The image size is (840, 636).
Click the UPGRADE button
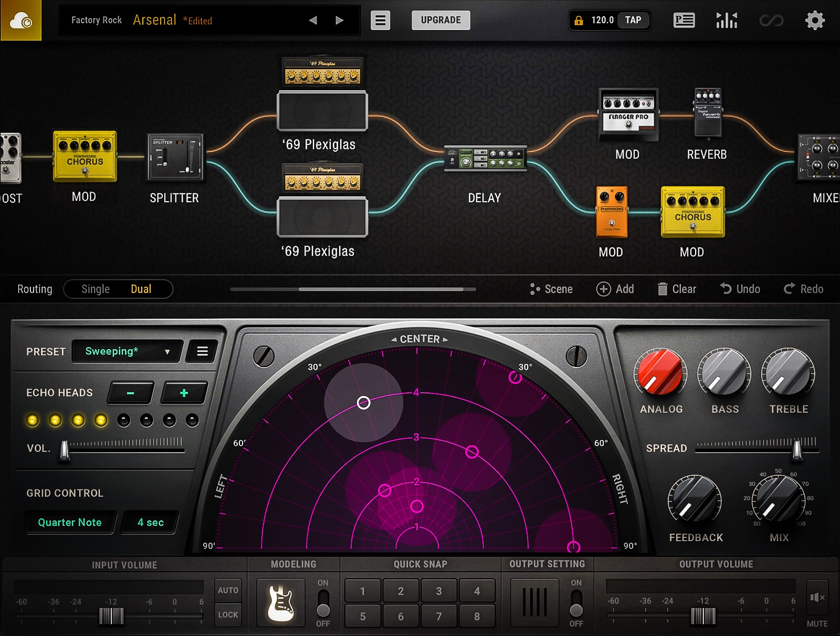[x=440, y=20]
